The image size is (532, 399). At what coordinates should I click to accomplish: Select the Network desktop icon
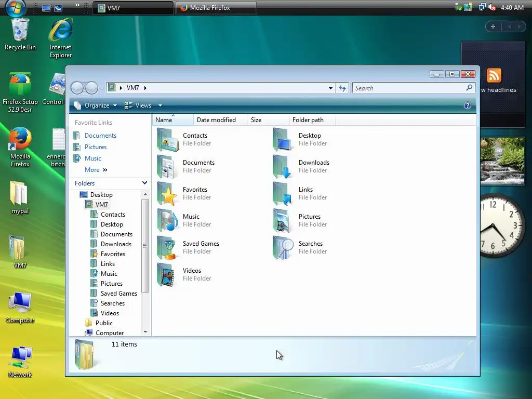[20, 362]
